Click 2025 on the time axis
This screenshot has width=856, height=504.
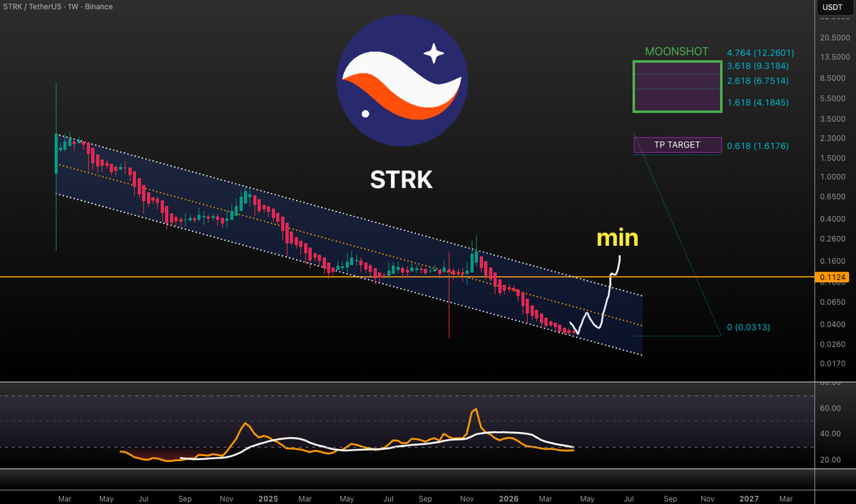[269, 499]
